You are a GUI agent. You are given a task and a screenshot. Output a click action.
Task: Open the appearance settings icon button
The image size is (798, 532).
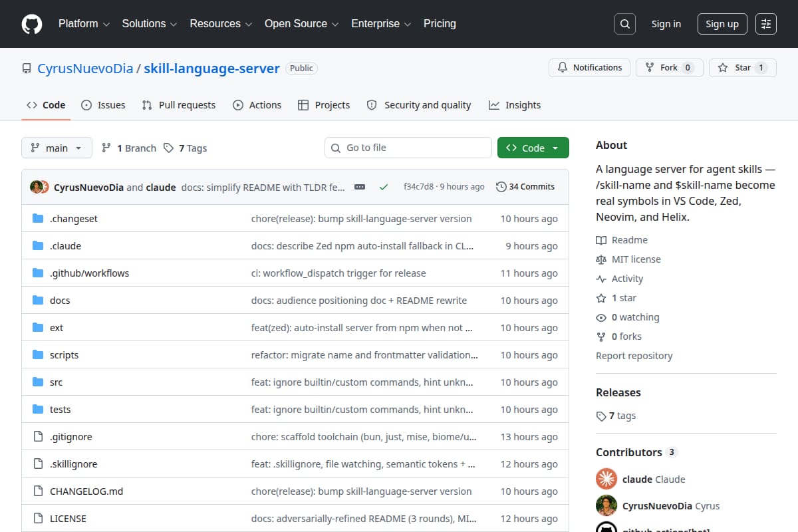pyautogui.click(x=766, y=24)
